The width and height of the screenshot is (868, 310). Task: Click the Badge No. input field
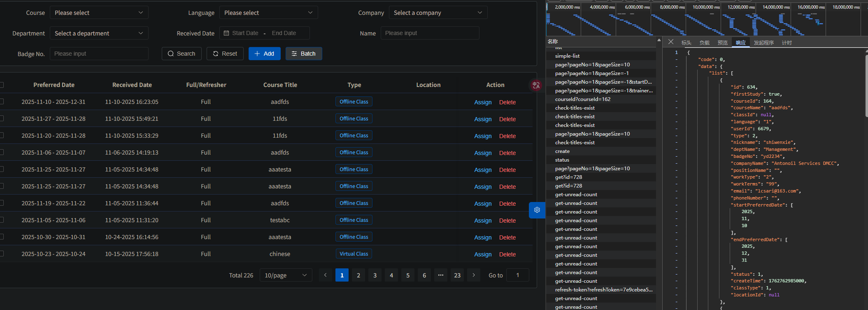99,54
